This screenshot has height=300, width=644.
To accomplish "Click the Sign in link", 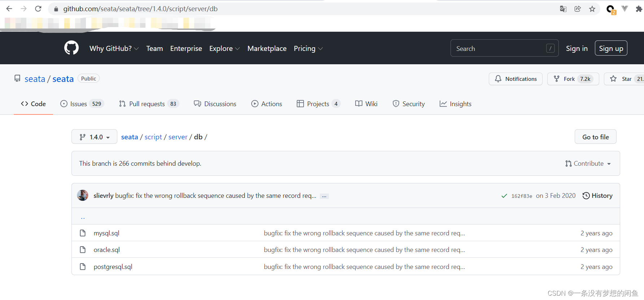I will click(x=577, y=48).
